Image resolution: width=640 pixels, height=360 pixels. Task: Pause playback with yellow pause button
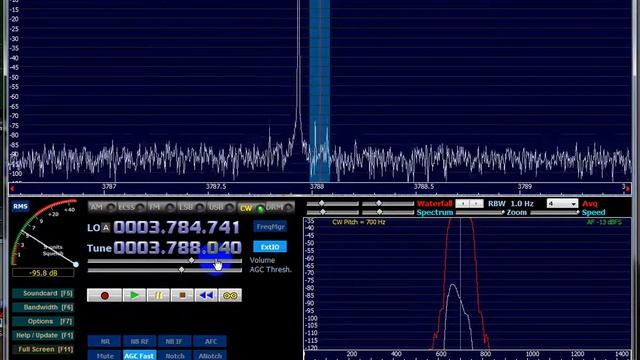pos(158,295)
